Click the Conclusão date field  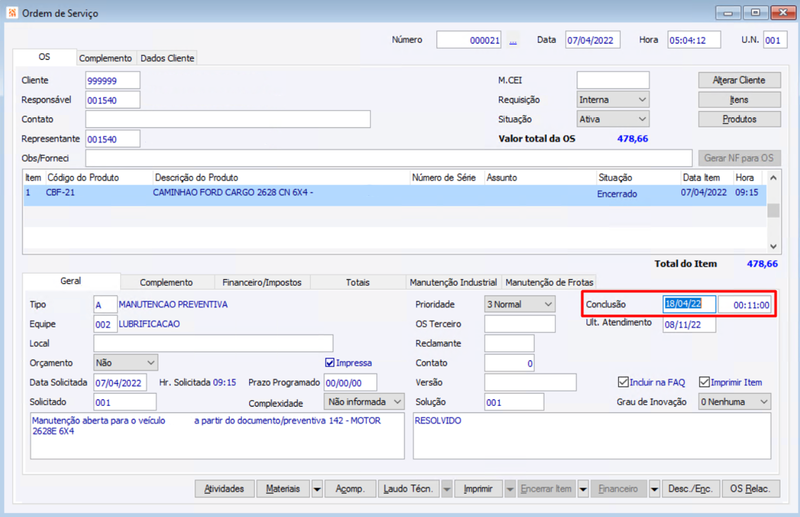[689, 304]
